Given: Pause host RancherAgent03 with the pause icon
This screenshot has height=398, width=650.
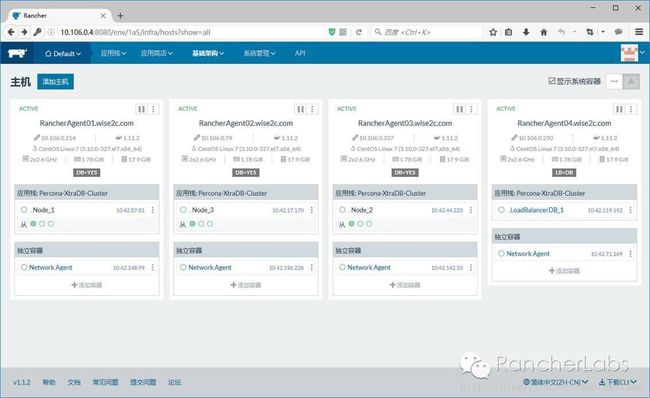Looking at the screenshot, I should 460,109.
